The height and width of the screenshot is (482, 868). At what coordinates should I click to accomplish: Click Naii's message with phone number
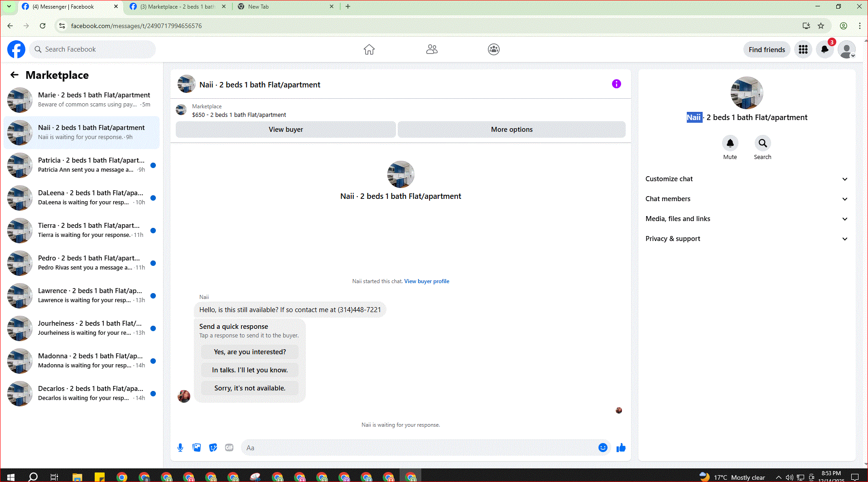point(290,310)
